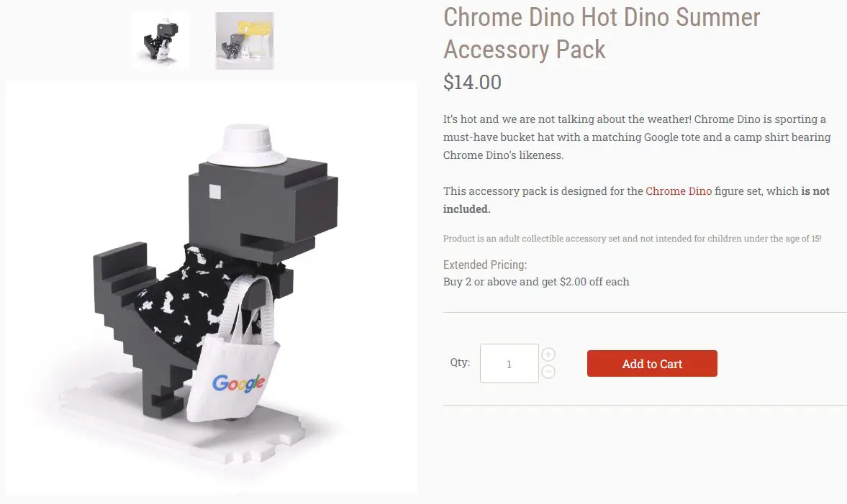Click the bucket hat description paragraph

coord(637,137)
